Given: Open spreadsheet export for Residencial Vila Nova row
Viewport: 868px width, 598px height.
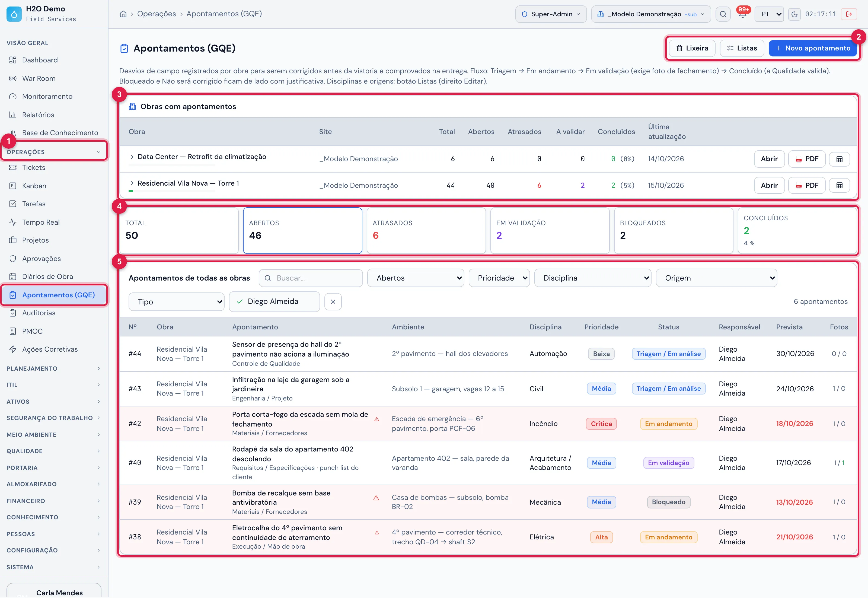Looking at the screenshot, I should pos(839,186).
